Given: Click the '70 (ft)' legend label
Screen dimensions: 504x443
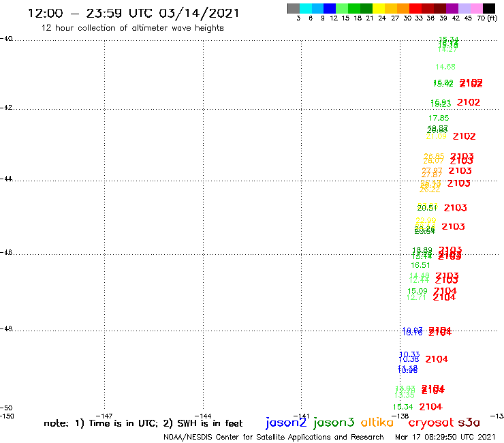Looking at the screenshot, I should click(487, 18).
